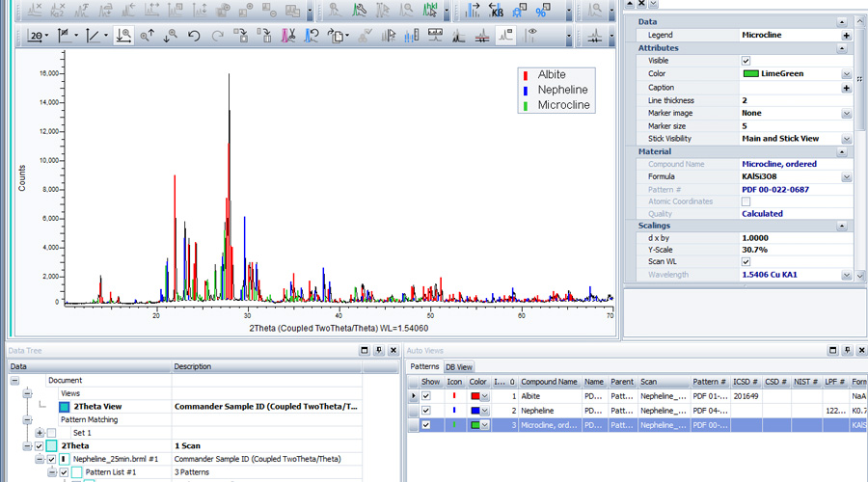Click the hkl peak indexing toolbar icon
Viewport: 868px width, 482px height.
click(x=432, y=11)
